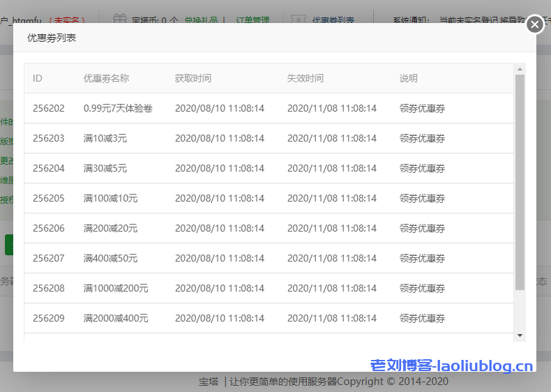Click the gift icon beside 宝塔币
The width and height of the screenshot is (551, 392).
pos(120,20)
